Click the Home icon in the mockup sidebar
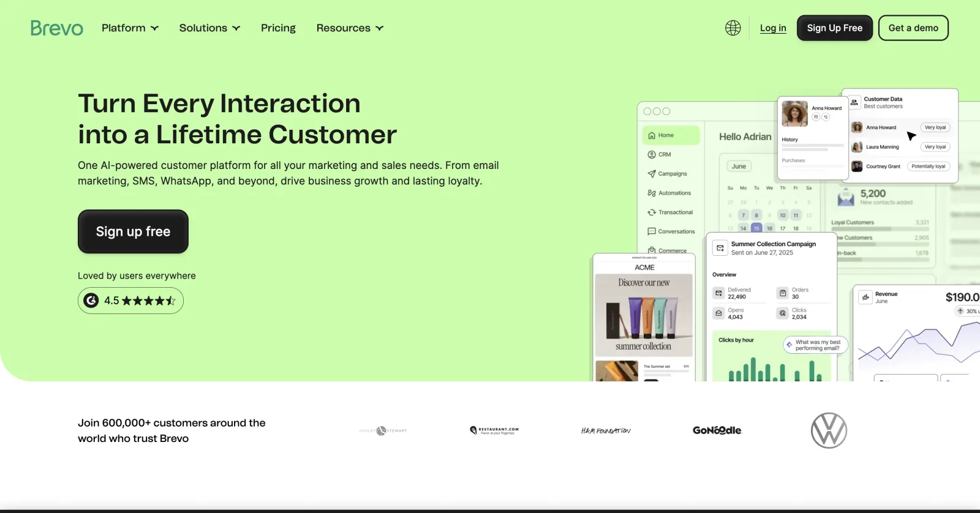The image size is (980, 513). (652, 135)
